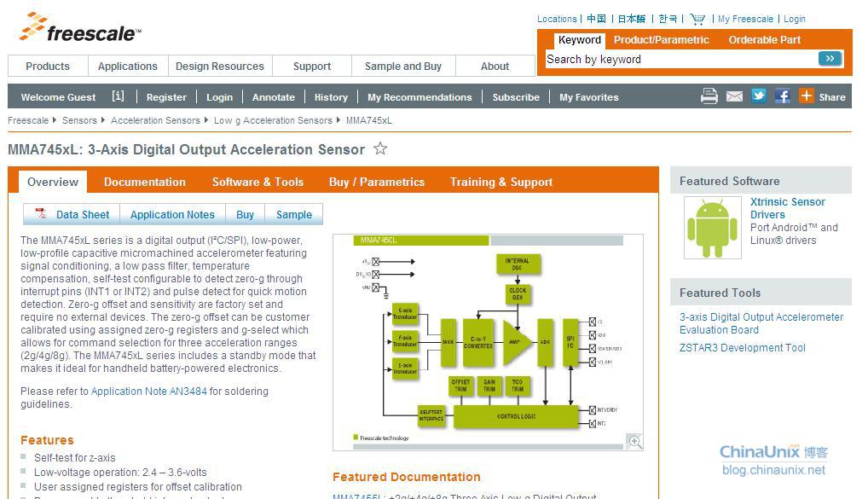Viewport: 868px width, 499px height.
Task: Switch to the Buy / Parametrics tab
Action: [376, 183]
